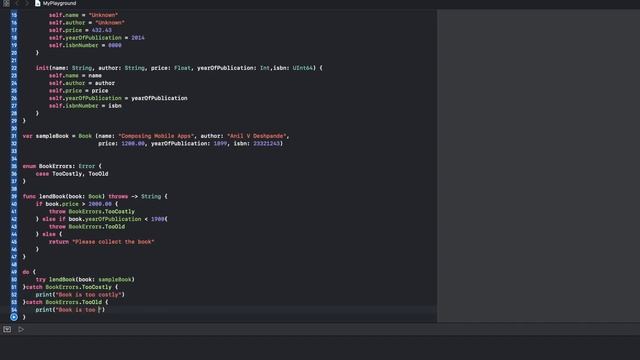Click 'else if book.yearOfPublication < 1900' line
This screenshot has width=640, height=360.
(102, 219)
